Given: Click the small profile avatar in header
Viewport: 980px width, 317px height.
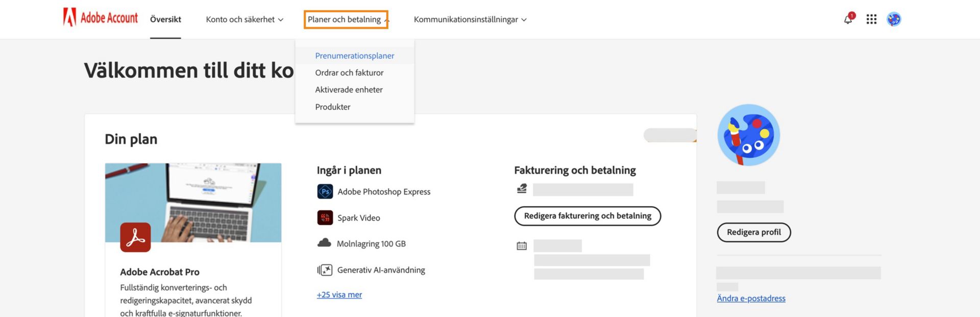Looking at the screenshot, I should point(894,19).
